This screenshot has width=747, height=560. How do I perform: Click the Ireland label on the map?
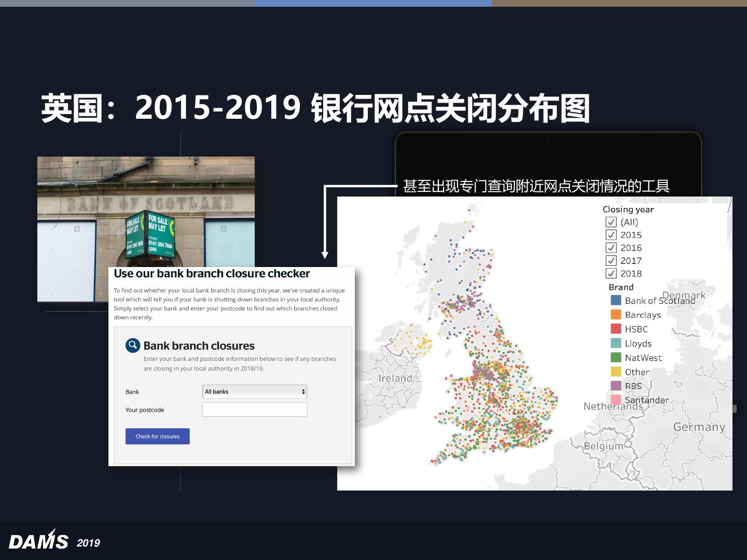pos(395,379)
